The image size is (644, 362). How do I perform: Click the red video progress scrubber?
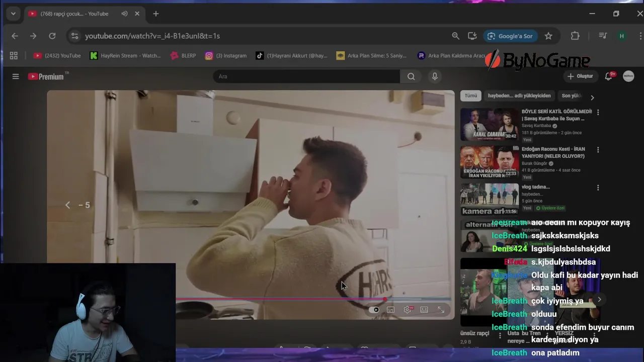(385, 300)
